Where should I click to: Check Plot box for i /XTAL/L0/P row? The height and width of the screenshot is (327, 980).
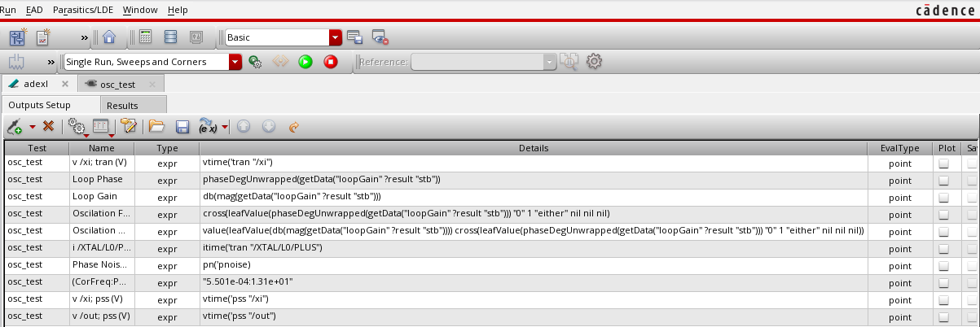pyautogui.click(x=944, y=248)
